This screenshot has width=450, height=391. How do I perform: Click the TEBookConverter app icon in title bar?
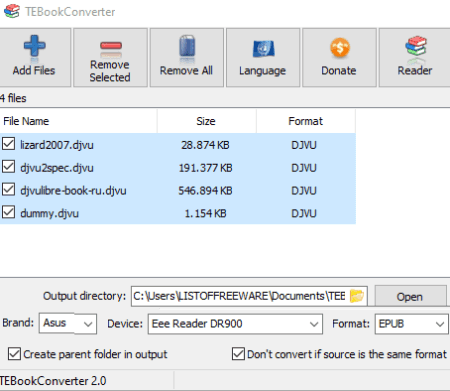click(x=12, y=11)
